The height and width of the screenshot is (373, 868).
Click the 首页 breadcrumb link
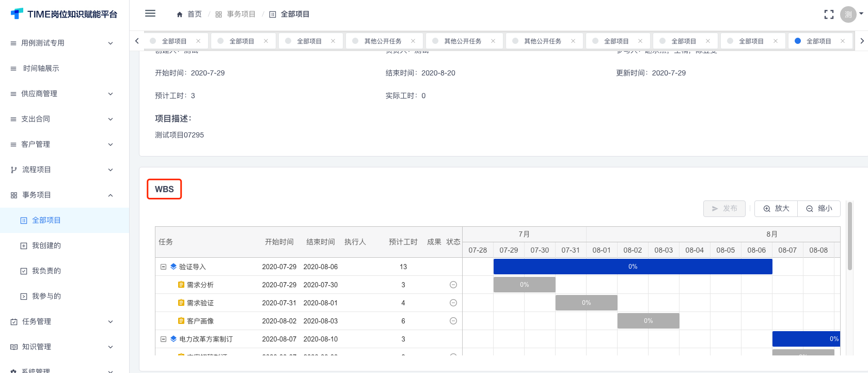[x=195, y=14]
